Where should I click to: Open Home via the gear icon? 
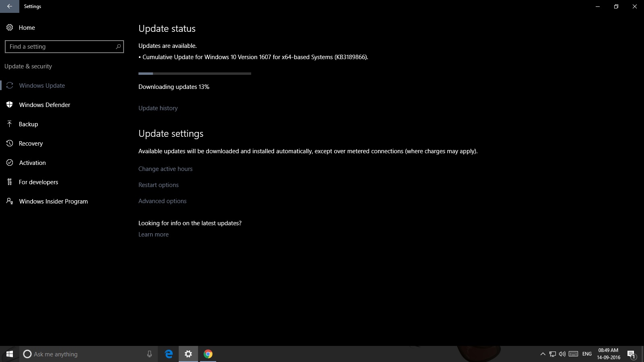pyautogui.click(x=10, y=27)
